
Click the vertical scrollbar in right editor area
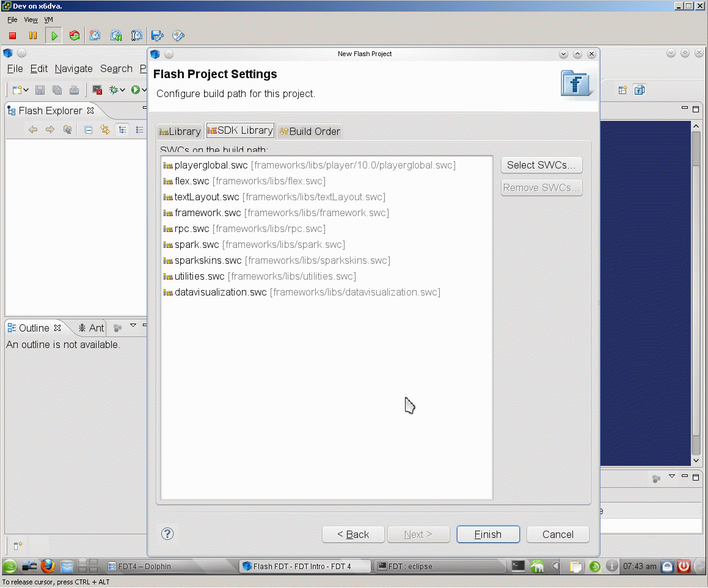pyautogui.click(x=696, y=293)
